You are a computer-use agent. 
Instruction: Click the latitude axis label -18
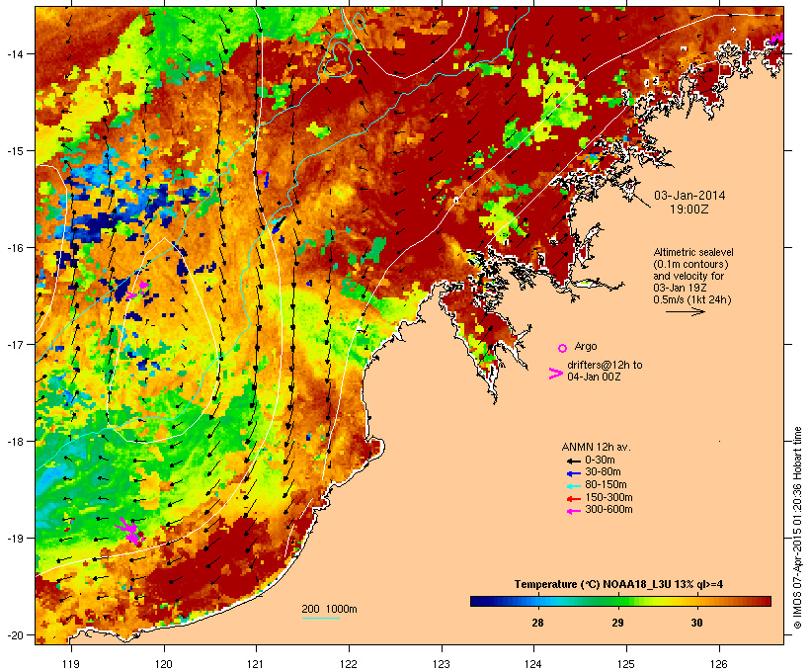point(14,442)
